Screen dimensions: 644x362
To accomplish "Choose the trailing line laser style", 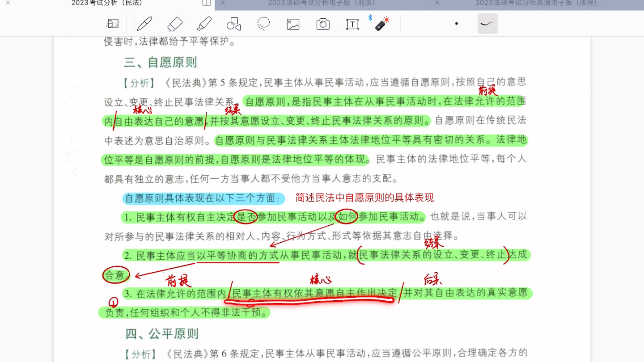I will tap(487, 24).
